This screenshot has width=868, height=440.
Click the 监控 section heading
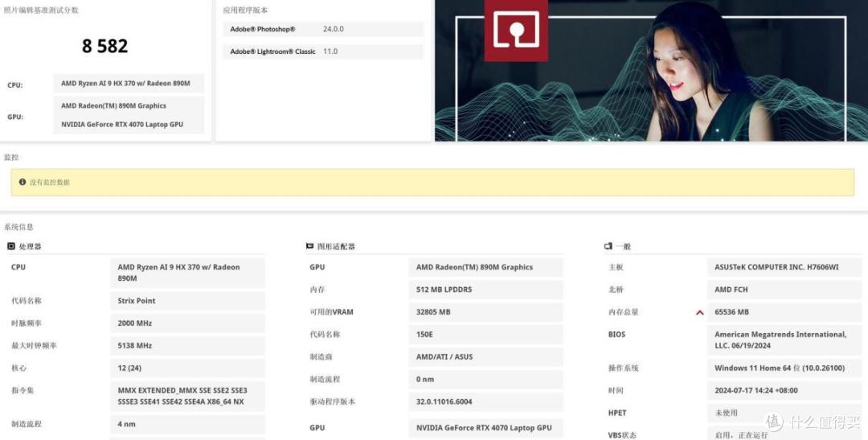click(x=11, y=158)
